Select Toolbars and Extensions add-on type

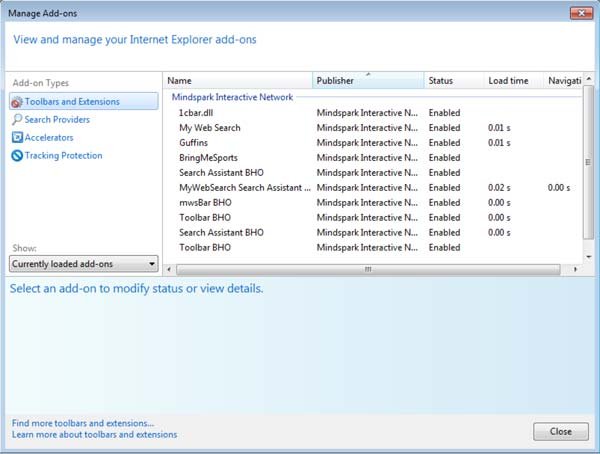(84, 101)
